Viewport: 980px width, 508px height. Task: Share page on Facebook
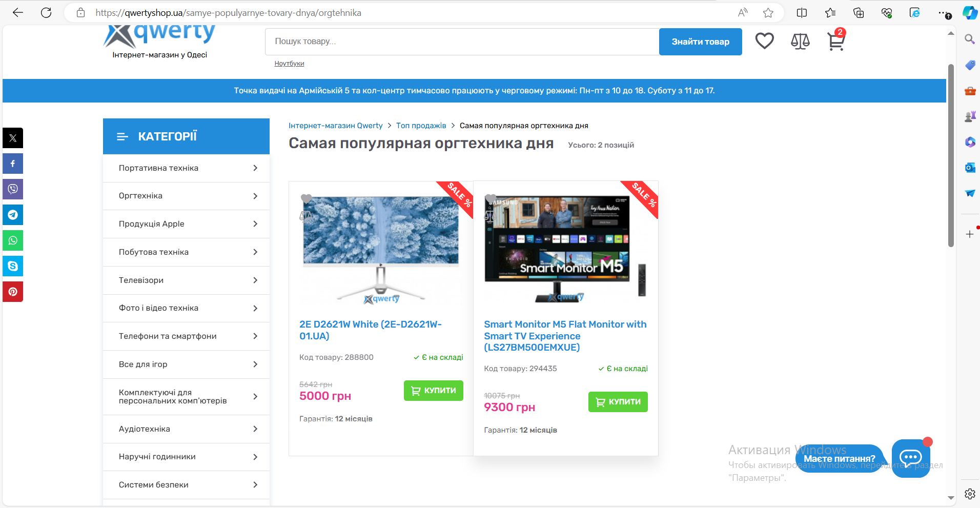pos(13,164)
